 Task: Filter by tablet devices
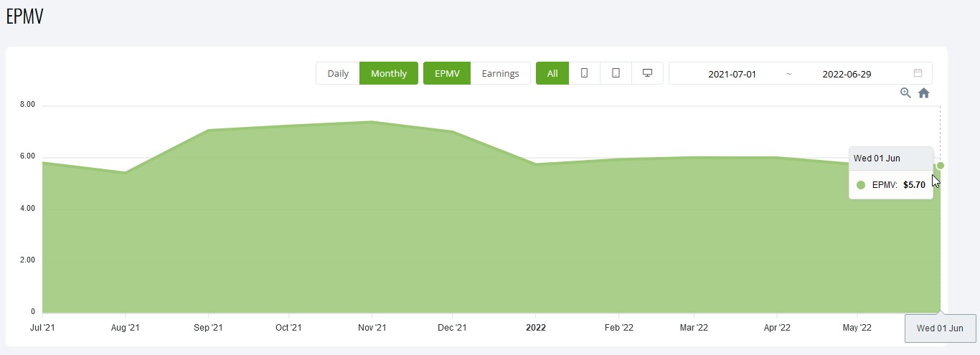point(616,73)
